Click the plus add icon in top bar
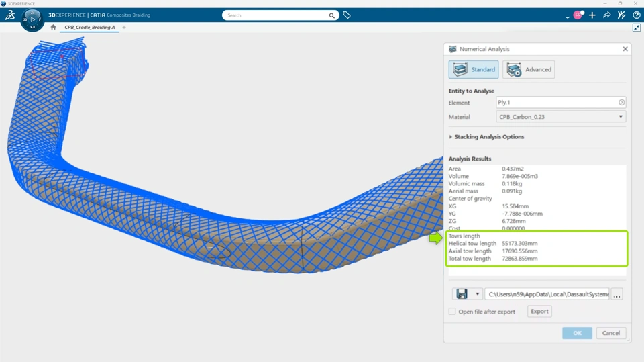This screenshot has height=362, width=644. click(x=592, y=15)
